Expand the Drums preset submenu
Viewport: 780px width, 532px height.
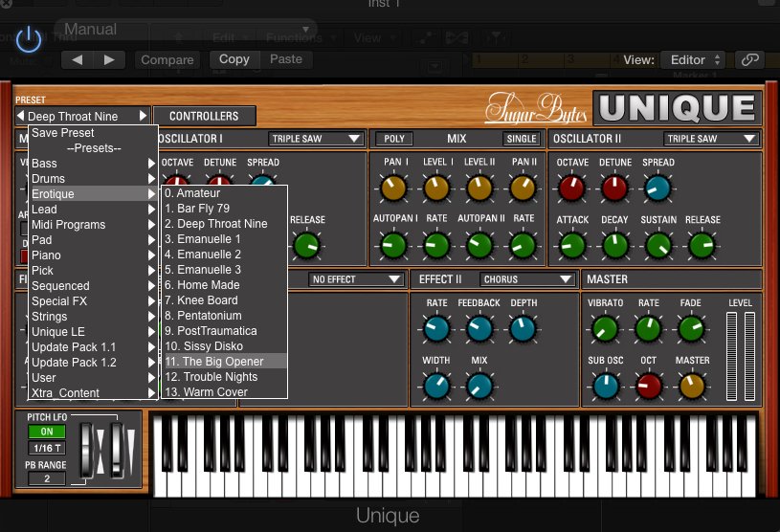tap(93, 179)
